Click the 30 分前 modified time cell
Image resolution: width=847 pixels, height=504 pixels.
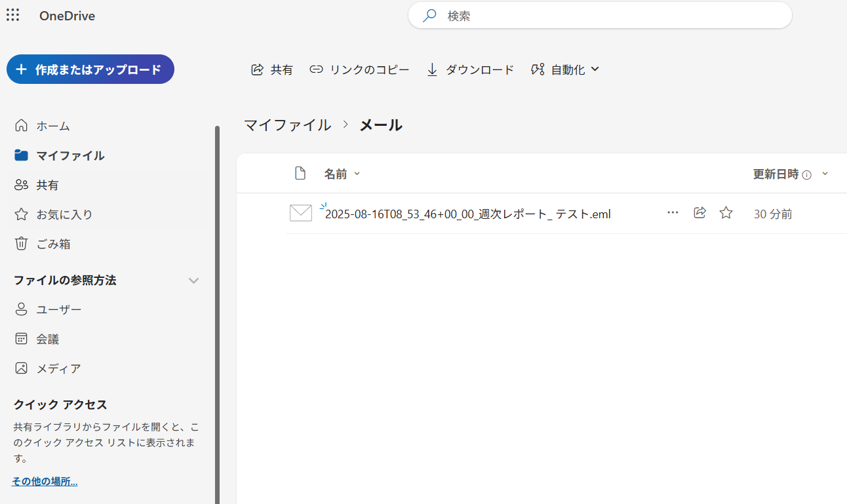[x=773, y=214]
